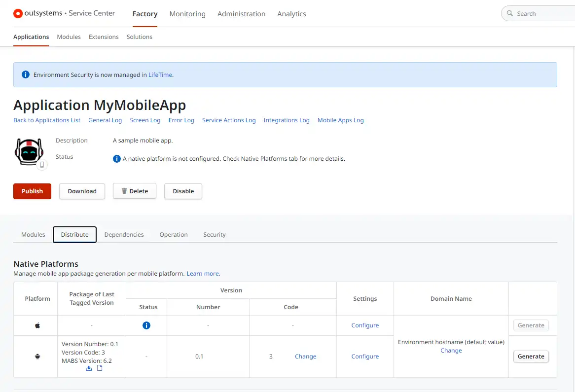Click the OutSystems logo icon
The width and height of the screenshot is (575, 392).
(x=18, y=14)
